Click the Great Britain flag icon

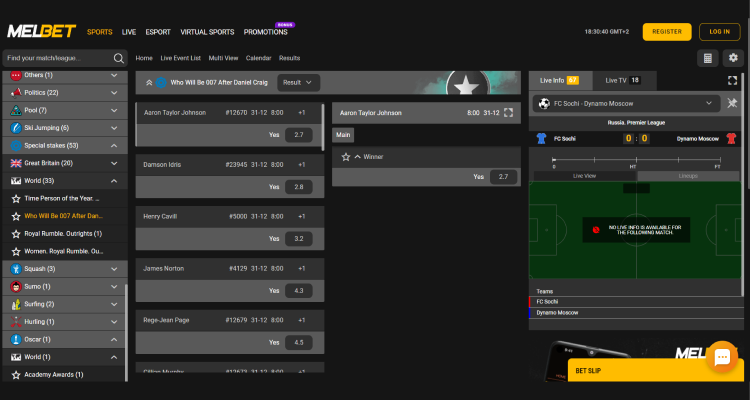pyautogui.click(x=16, y=163)
